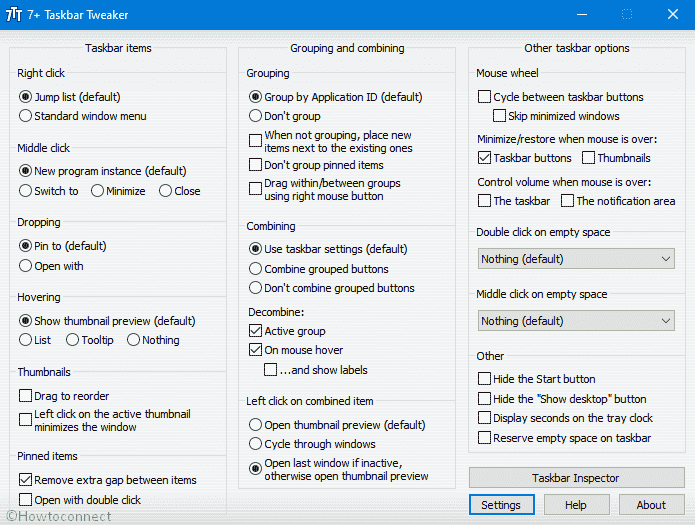Choose Don't combine grouped buttons

[255, 288]
